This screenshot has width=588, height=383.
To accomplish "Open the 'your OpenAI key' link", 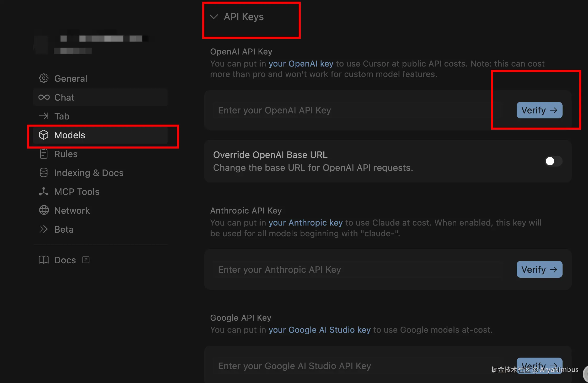I will (x=301, y=64).
